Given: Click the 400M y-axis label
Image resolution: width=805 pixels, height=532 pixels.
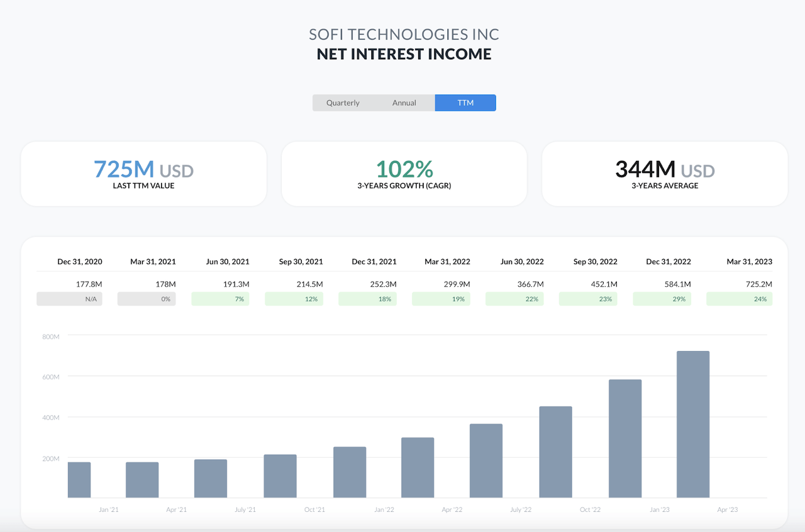Looking at the screenshot, I should click(51, 418).
